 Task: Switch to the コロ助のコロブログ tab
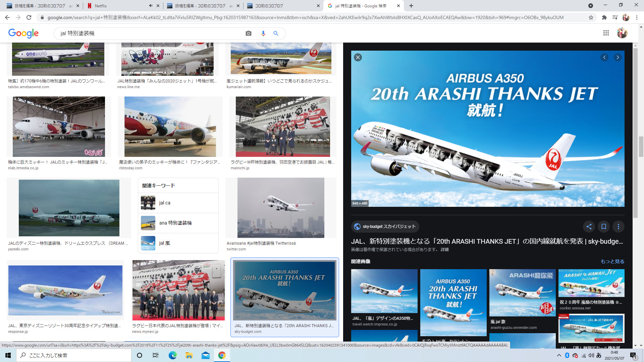[283, 6]
